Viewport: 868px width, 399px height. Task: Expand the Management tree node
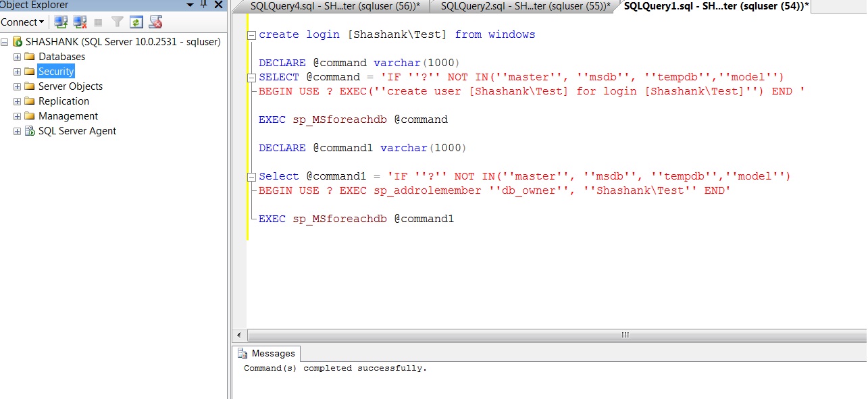click(x=16, y=116)
